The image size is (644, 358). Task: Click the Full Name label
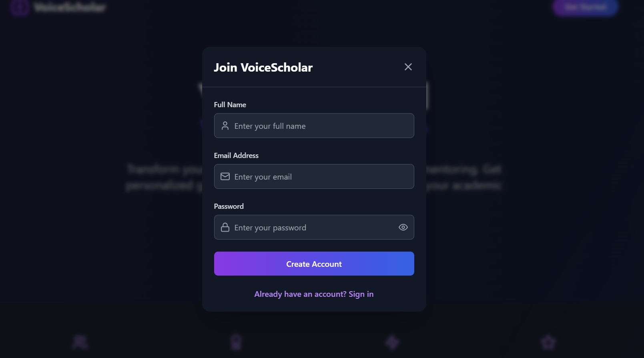[230, 105]
